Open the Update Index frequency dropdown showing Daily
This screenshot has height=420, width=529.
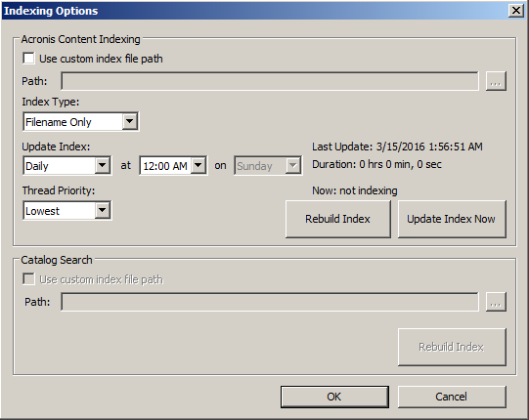(x=66, y=165)
